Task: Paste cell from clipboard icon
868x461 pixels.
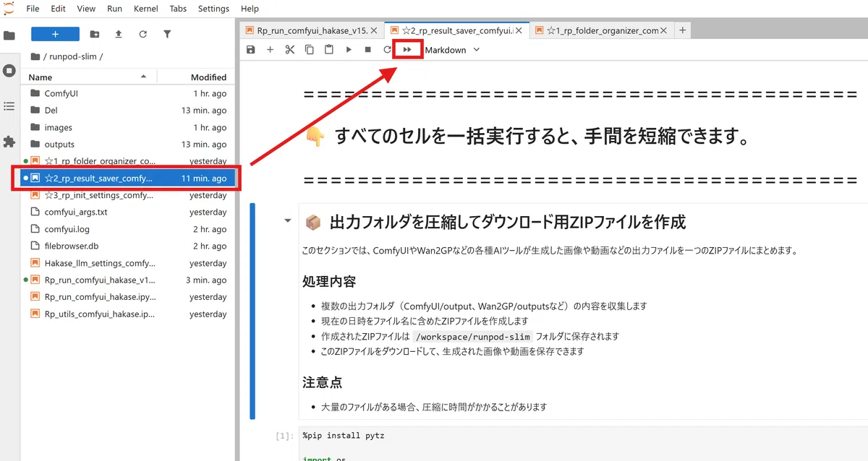Action: (x=328, y=50)
